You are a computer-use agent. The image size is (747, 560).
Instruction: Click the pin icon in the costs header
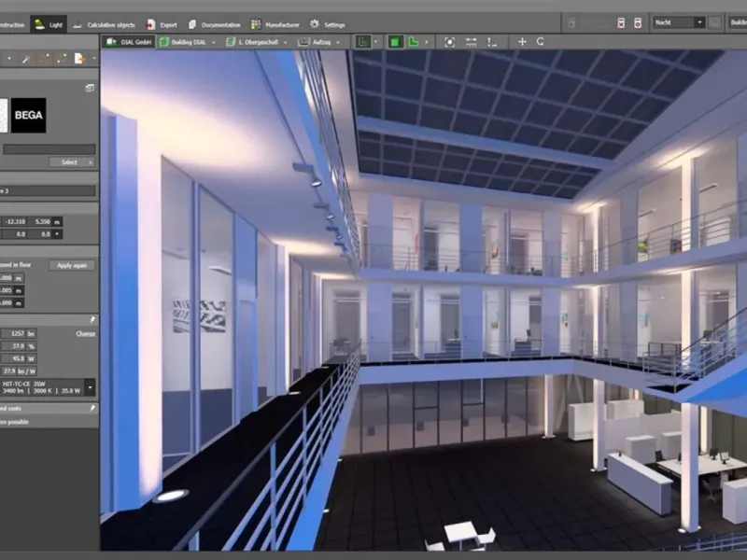[x=92, y=408]
